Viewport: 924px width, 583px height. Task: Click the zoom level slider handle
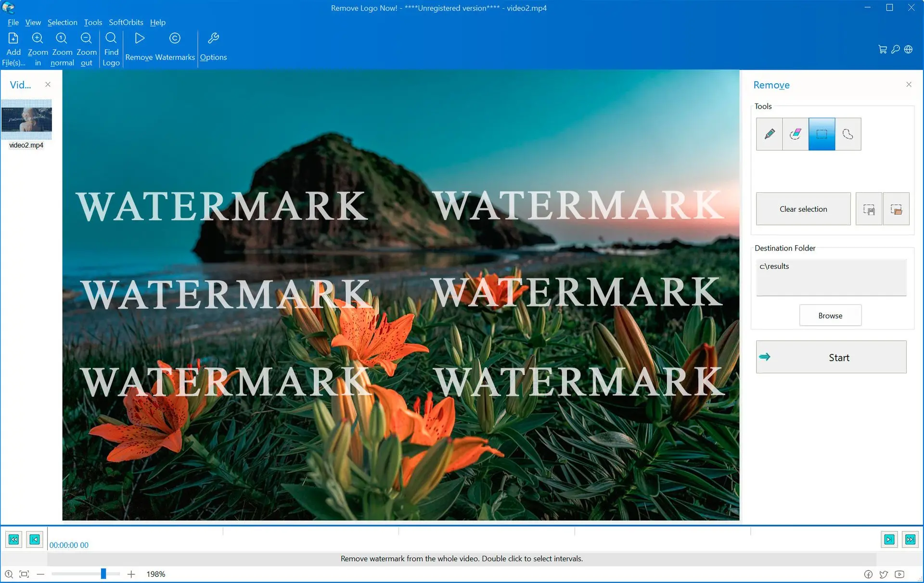click(x=103, y=574)
